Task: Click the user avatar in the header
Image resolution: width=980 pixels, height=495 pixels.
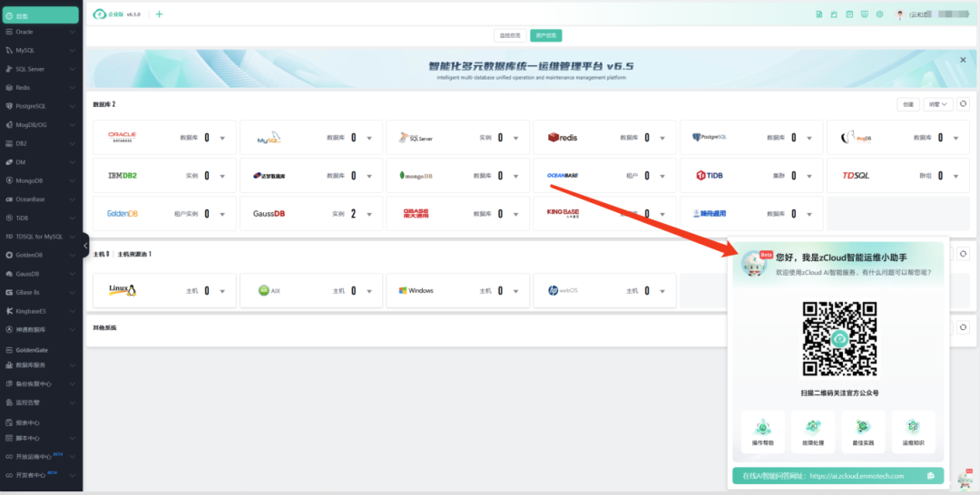Action: pos(900,15)
